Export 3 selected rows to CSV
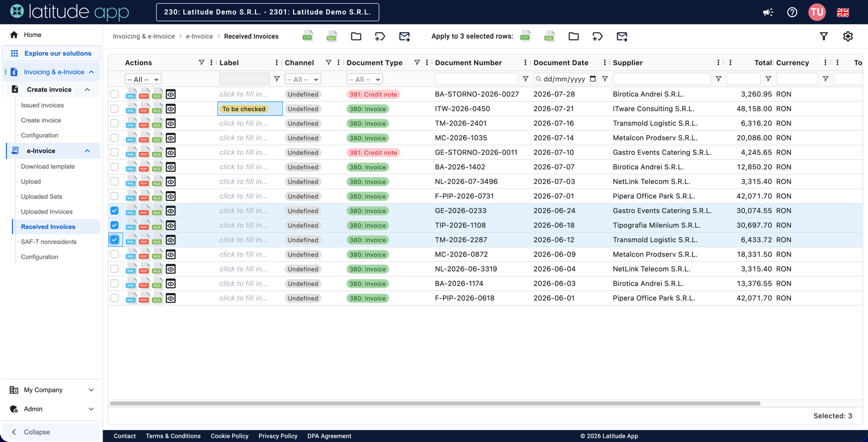 click(x=525, y=36)
